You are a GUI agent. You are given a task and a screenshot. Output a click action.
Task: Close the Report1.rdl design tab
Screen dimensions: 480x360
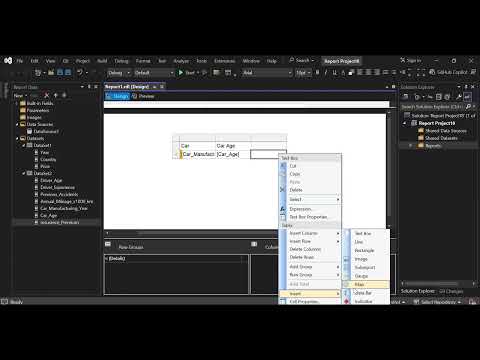[x=162, y=87]
